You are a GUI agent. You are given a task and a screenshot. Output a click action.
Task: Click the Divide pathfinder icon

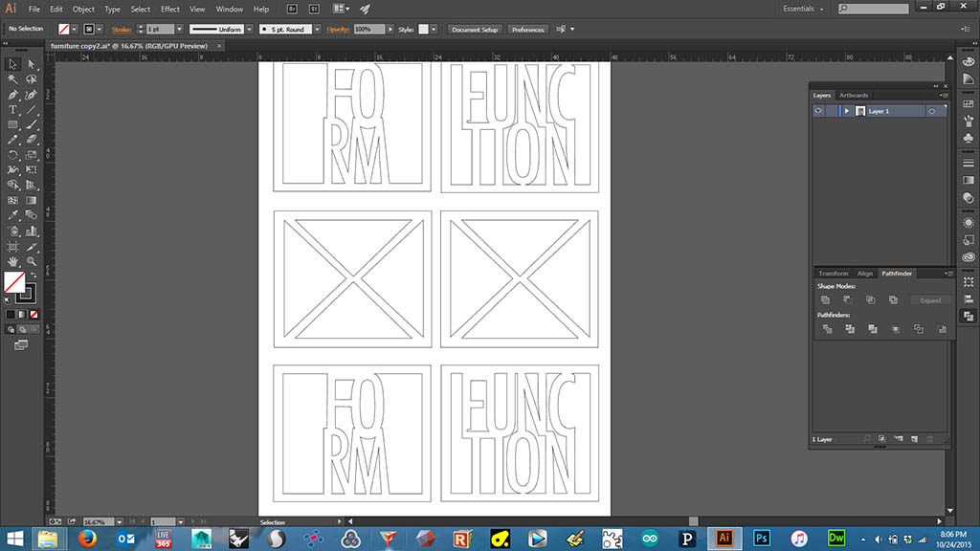point(825,329)
